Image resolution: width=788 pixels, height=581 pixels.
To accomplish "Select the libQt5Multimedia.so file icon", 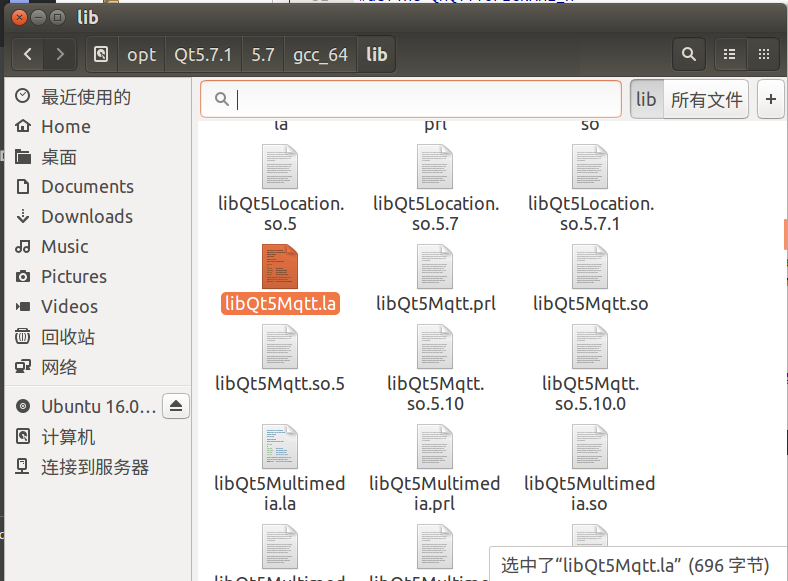I will [590, 447].
